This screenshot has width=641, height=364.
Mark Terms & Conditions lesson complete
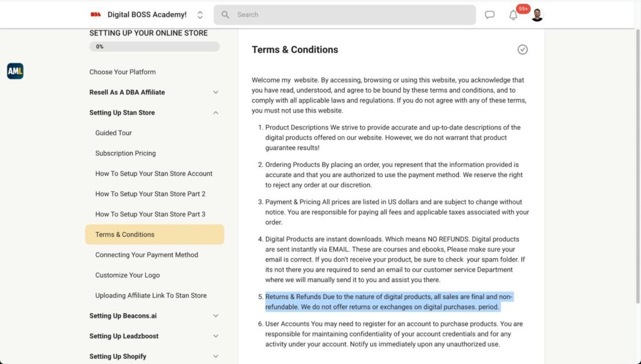pyautogui.click(x=523, y=49)
